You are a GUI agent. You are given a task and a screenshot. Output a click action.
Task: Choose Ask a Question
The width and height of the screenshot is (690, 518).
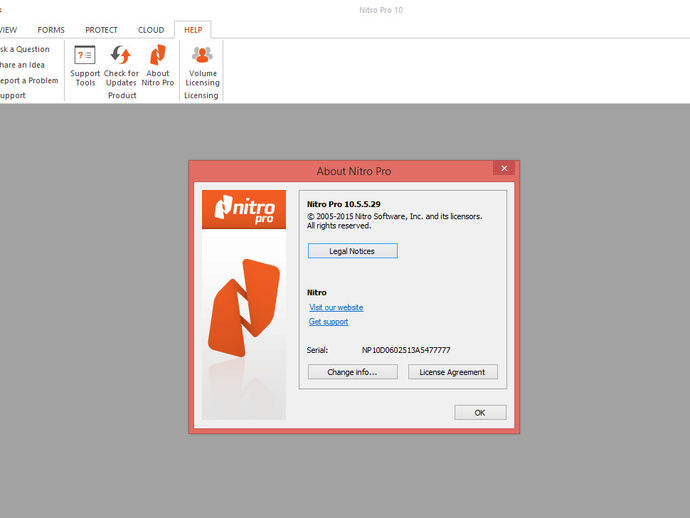[25, 49]
